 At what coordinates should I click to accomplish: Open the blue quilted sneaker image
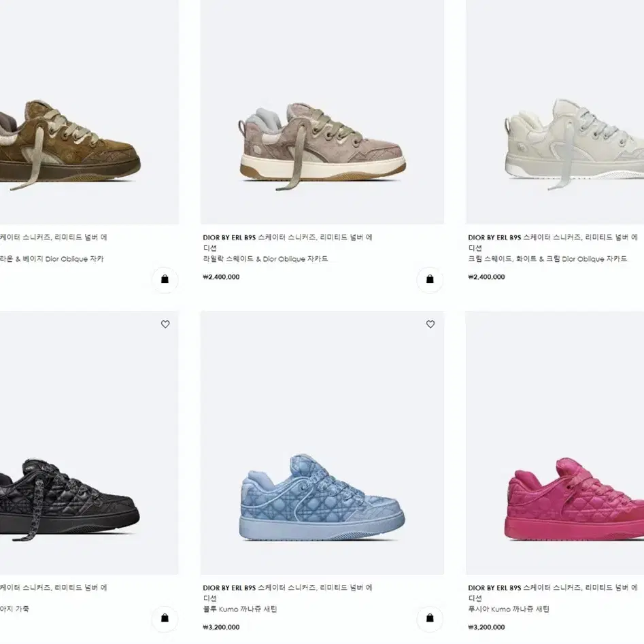click(x=322, y=443)
